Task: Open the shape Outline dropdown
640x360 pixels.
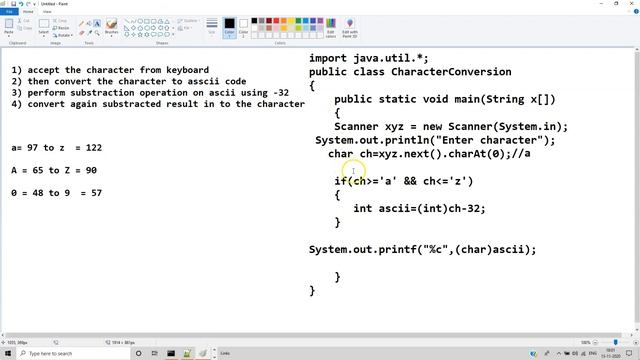Action: click(x=188, y=21)
